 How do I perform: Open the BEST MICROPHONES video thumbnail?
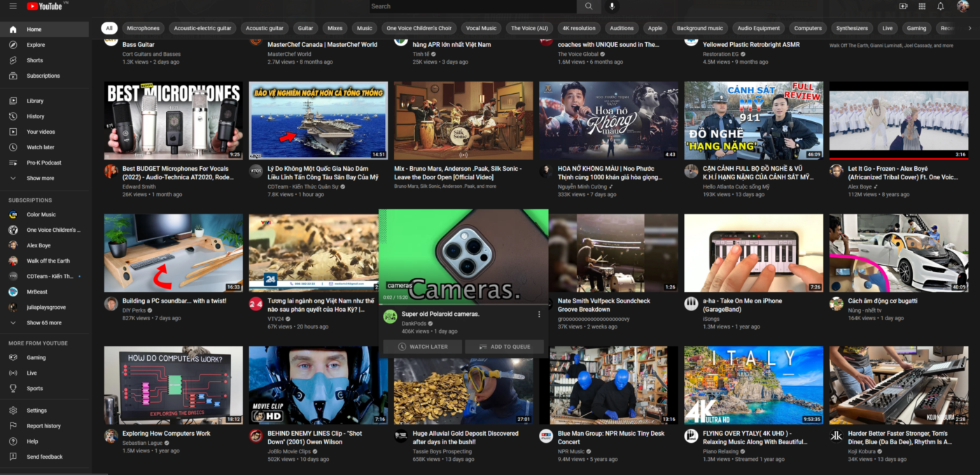pyautogui.click(x=174, y=121)
